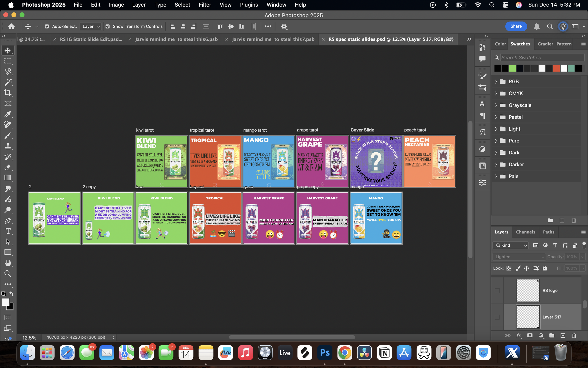Expand the Pastel swatches folder

pos(496,117)
